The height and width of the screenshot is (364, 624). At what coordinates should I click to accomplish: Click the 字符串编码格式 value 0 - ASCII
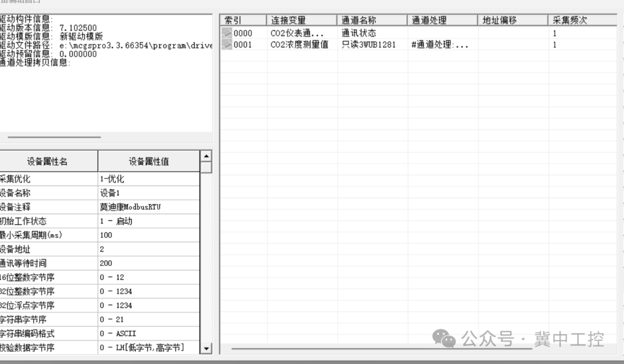(149, 333)
